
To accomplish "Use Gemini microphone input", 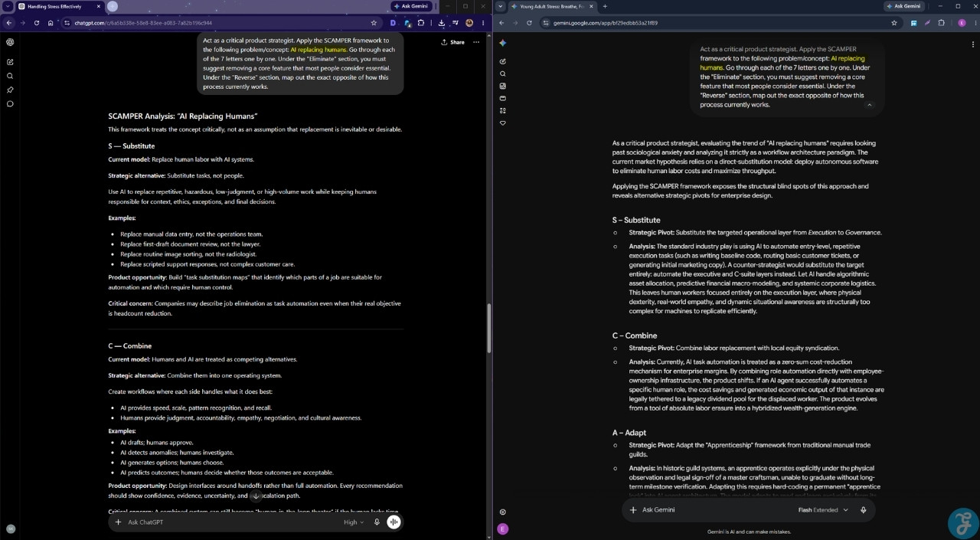I will tap(864, 510).
